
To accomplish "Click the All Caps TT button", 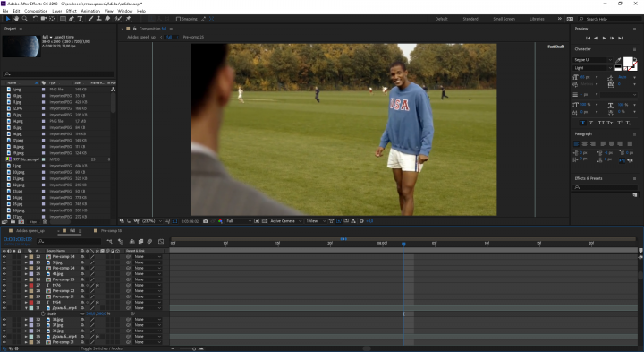I will tap(601, 123).
